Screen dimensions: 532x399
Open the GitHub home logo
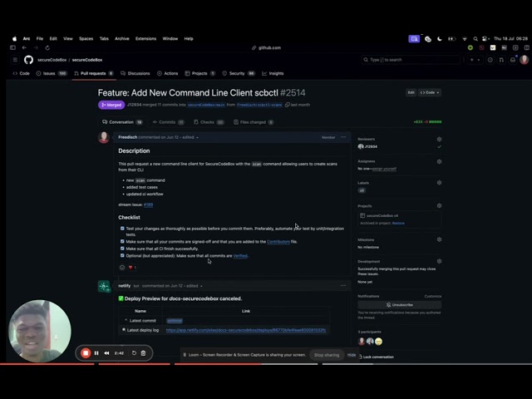coord(28,60)
